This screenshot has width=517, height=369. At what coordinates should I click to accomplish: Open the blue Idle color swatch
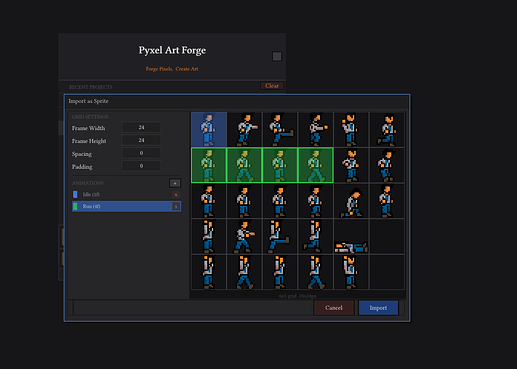click(75, 194)
